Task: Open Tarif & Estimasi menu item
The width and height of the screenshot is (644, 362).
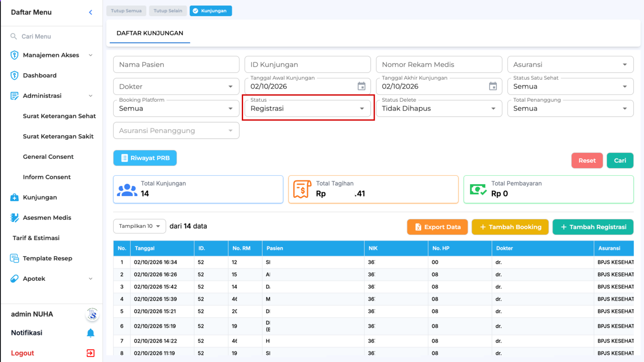Action: [x=36, y=238]
